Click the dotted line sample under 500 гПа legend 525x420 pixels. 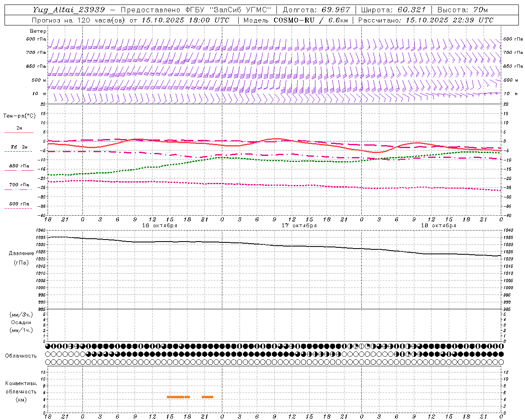click(19, 208)
